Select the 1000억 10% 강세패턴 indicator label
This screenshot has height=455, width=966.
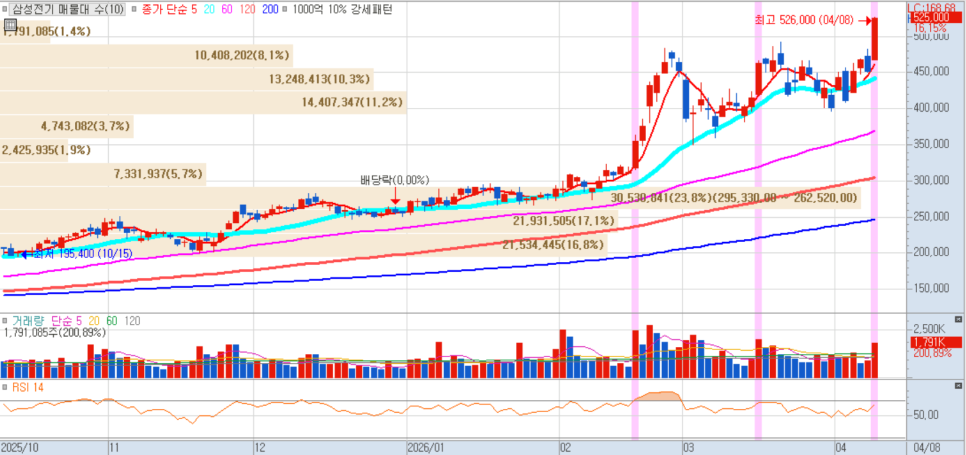click(x=343, y=9)
